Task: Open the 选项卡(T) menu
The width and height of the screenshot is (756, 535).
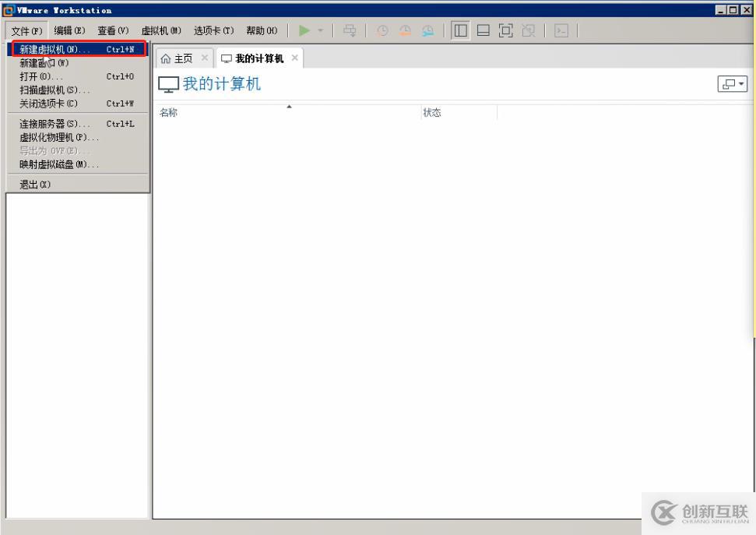Action: pos(213,31)
